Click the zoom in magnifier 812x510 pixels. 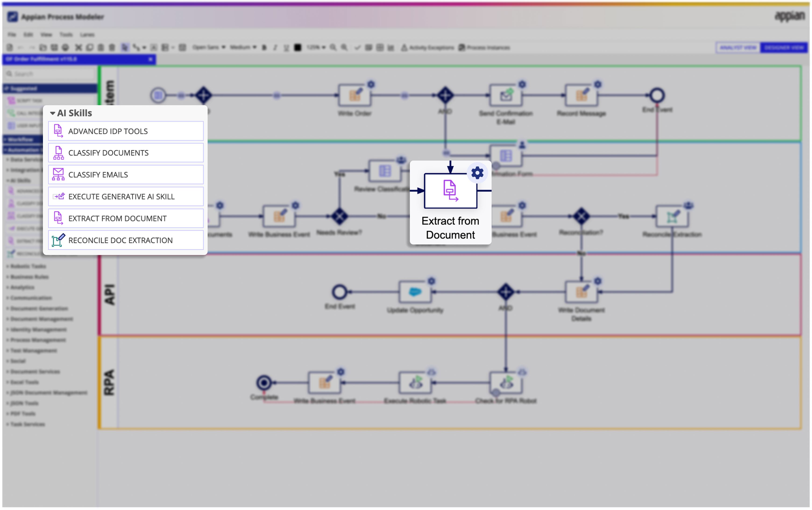click(344, 47)
